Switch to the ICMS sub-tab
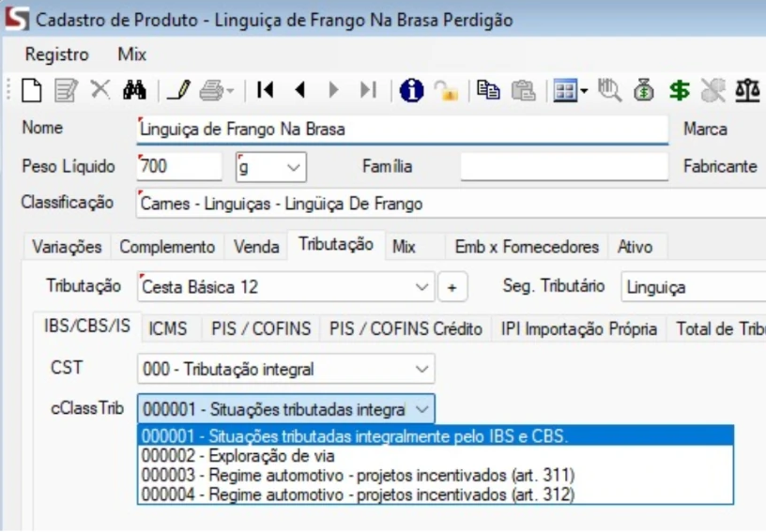This screenshot has width=766, height=532. point(167,329)
